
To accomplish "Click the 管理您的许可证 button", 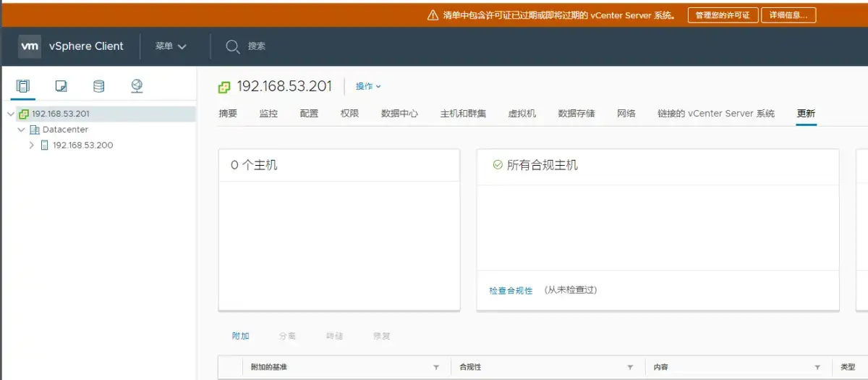I will tap(723, 15).
